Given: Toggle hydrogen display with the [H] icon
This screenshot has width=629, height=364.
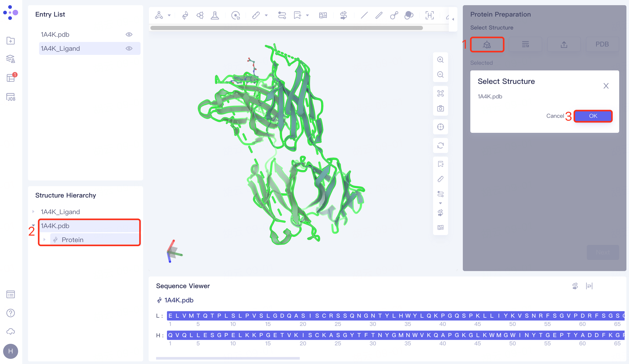Looking at the screenshot, I should pyautogui.click(x=430, y=15).
